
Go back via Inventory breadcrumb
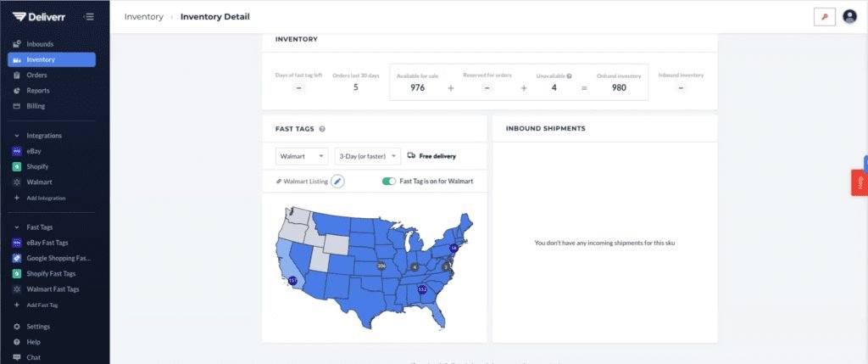click(143, 17)
